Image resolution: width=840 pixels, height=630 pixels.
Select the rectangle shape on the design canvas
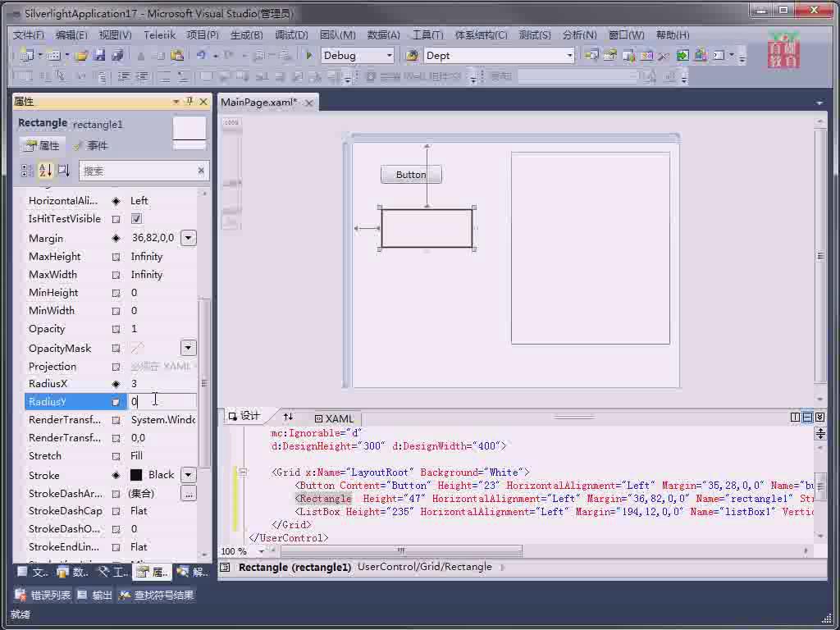tap(427, 229)
